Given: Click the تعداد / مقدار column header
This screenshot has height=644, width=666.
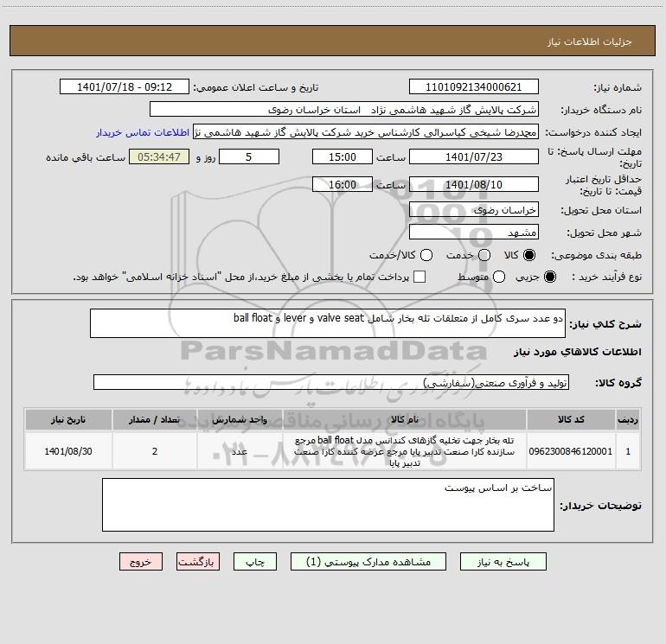Looking at the screenshot, I should click(155, 420).
